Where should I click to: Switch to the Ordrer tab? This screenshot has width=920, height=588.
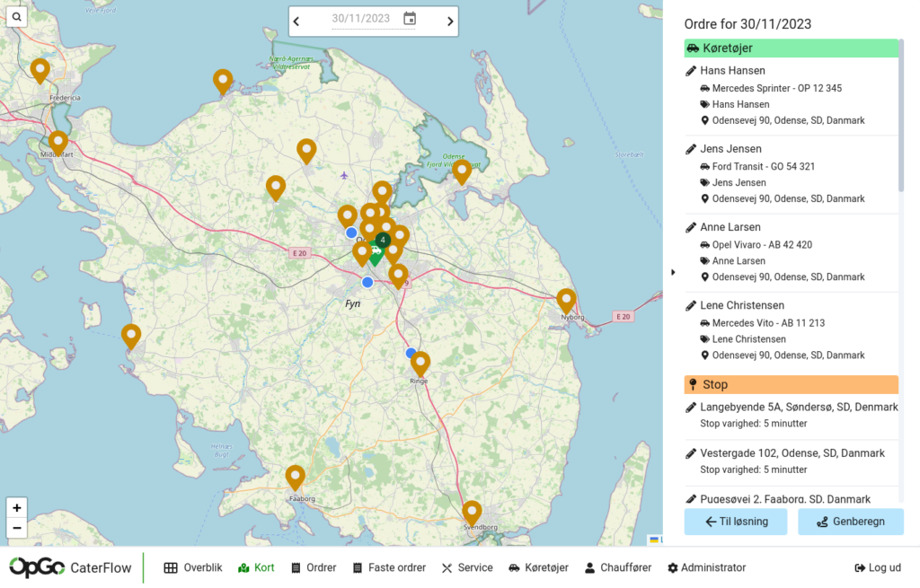click(313, 567)
